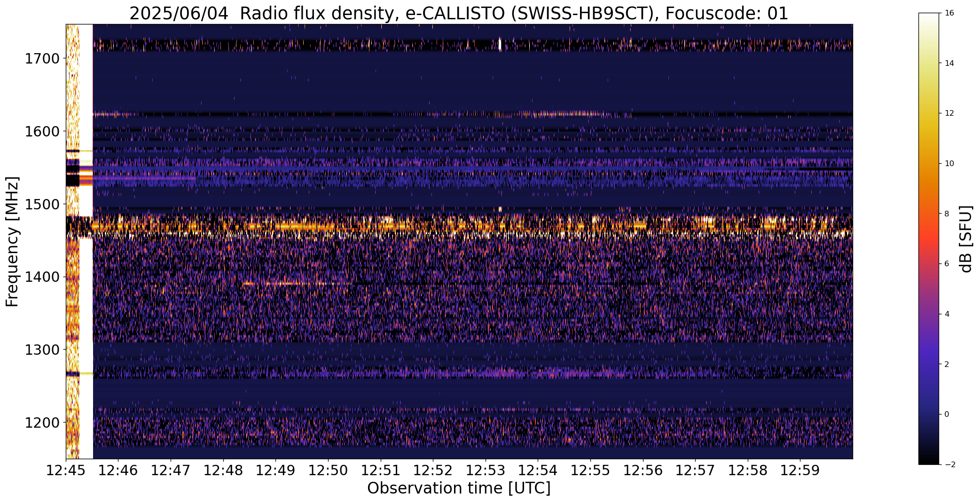Click the colorbar tick label 6
Image resolution: width=980 pixels, height=502 pixels.
(x=947, y=263)
